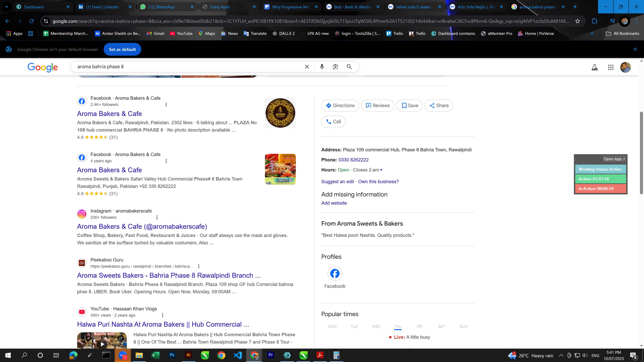Open options for first Facebook result
Viewport: 644px width, 362px height.
coord(166,104)
